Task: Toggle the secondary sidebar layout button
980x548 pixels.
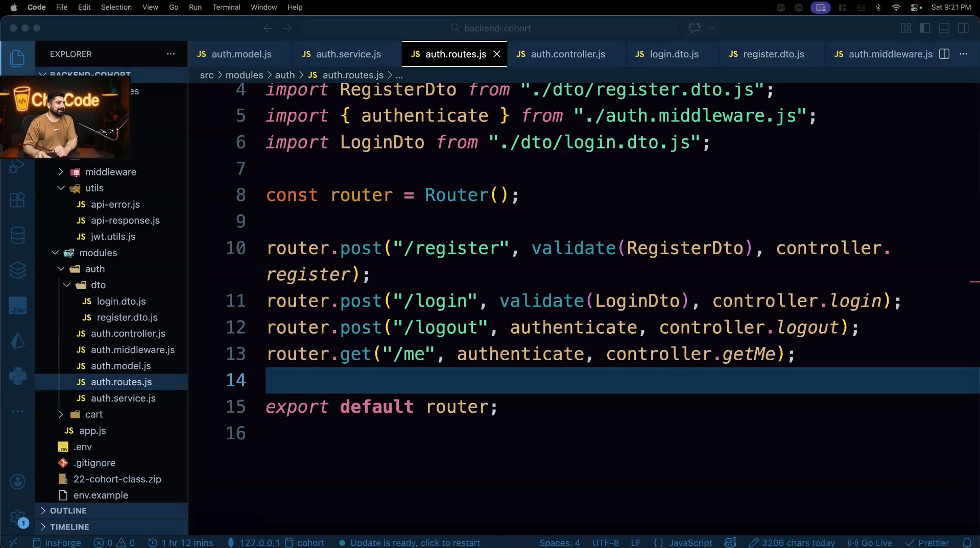Action: (963, 28)
